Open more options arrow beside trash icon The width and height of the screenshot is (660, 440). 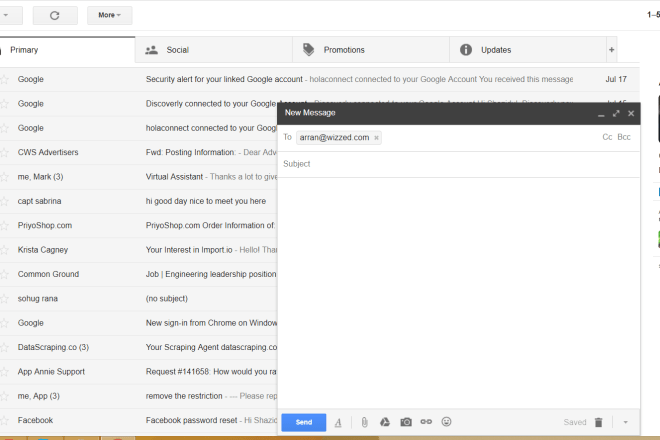625,423
